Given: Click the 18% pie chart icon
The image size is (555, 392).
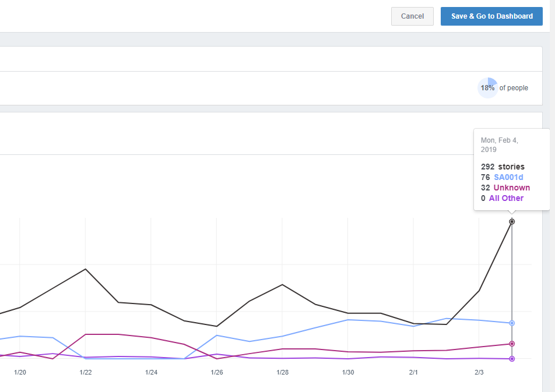Looking at the screenshot, I should (488, 88).
